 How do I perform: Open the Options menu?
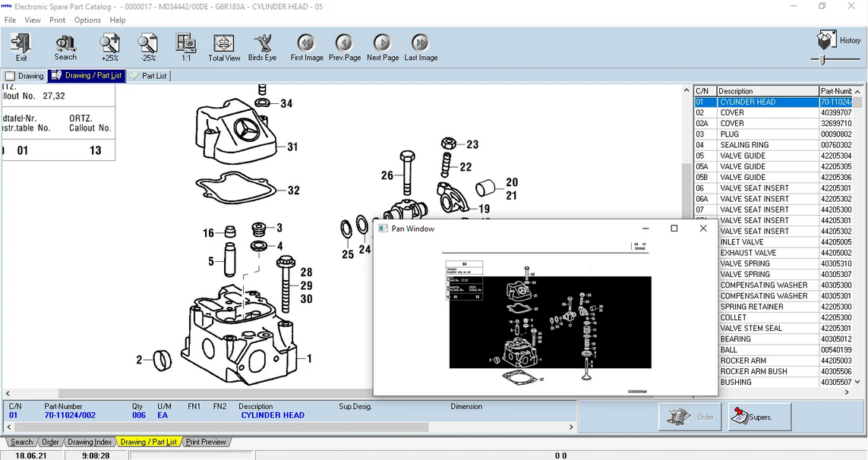click(87, 20)
